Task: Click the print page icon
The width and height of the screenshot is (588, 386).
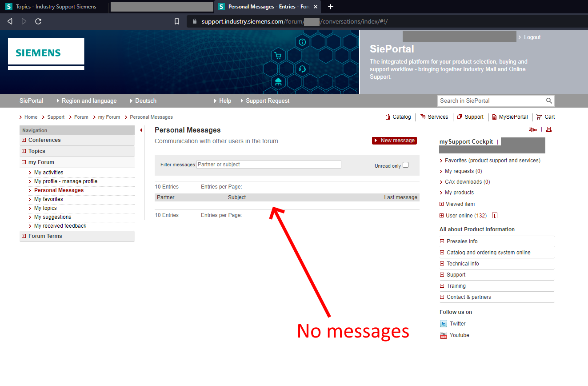Action: point(549,129)
